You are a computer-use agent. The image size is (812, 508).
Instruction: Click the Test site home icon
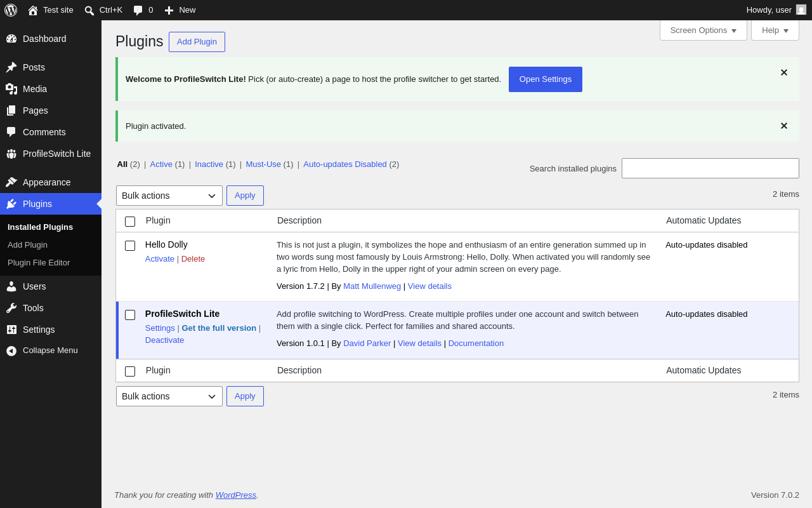click(33, 10)
